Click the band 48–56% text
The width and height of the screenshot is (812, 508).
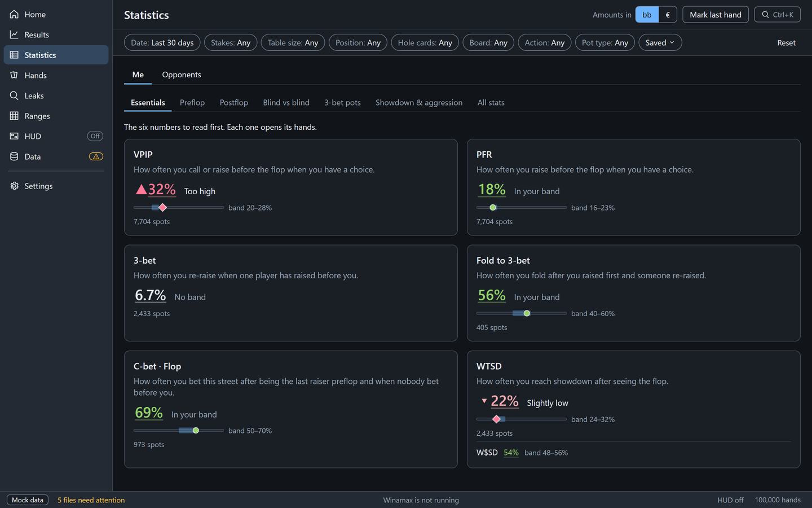546,453
